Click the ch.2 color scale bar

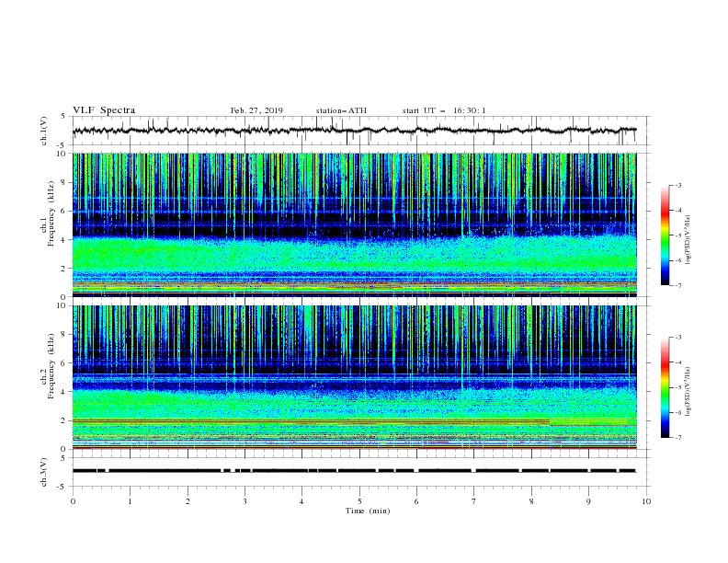[665, 387]
